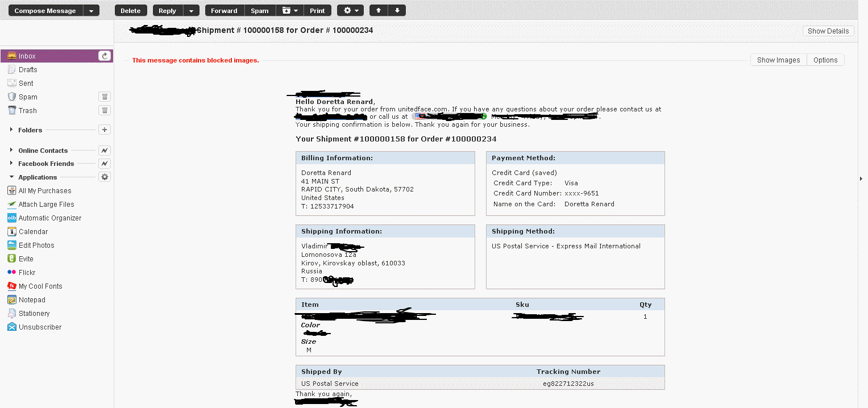Forward this message

click(224, 10)
